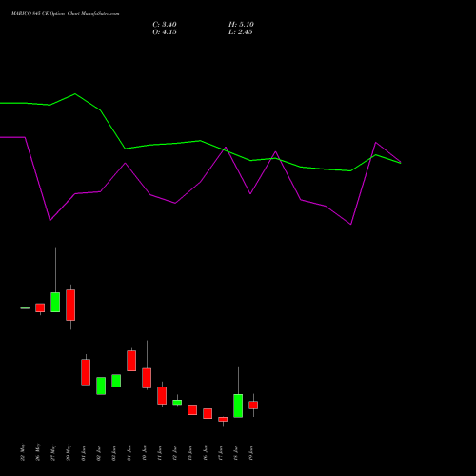Click the 17 Jun date label
This screenshot has height=476, width=476.
(221, 453)
